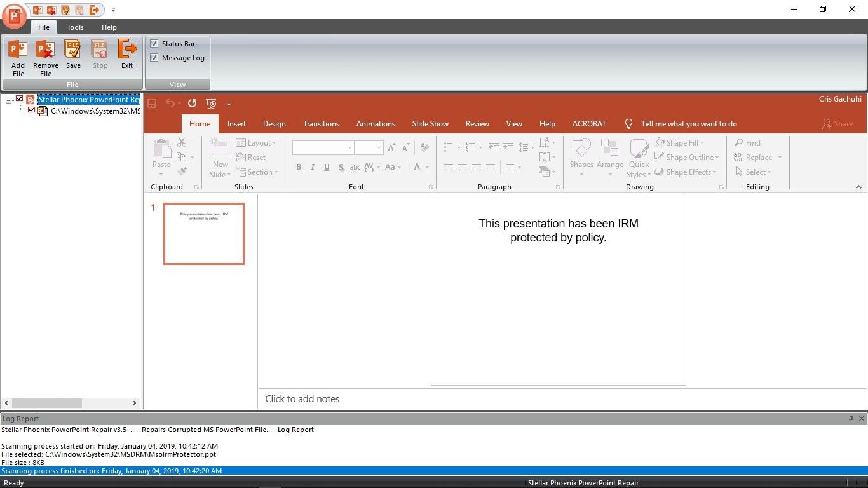Click the Center text alignment icon

click(462, 167)
